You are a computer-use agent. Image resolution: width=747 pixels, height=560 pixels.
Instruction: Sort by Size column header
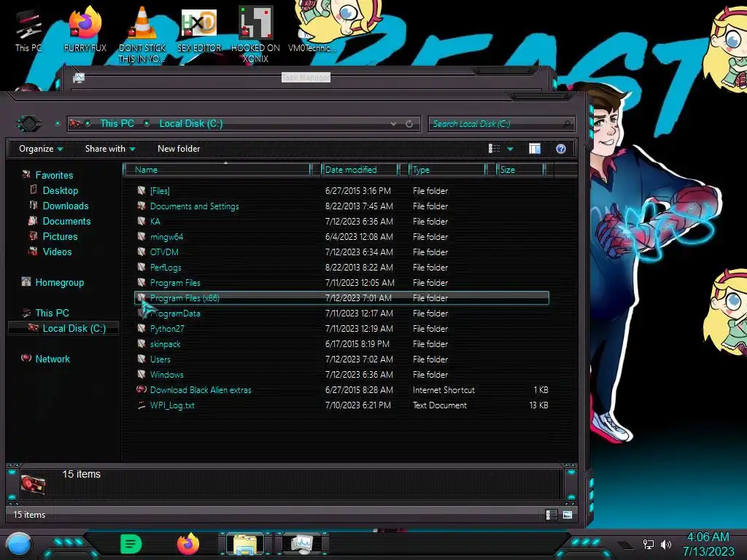[521, 169]
